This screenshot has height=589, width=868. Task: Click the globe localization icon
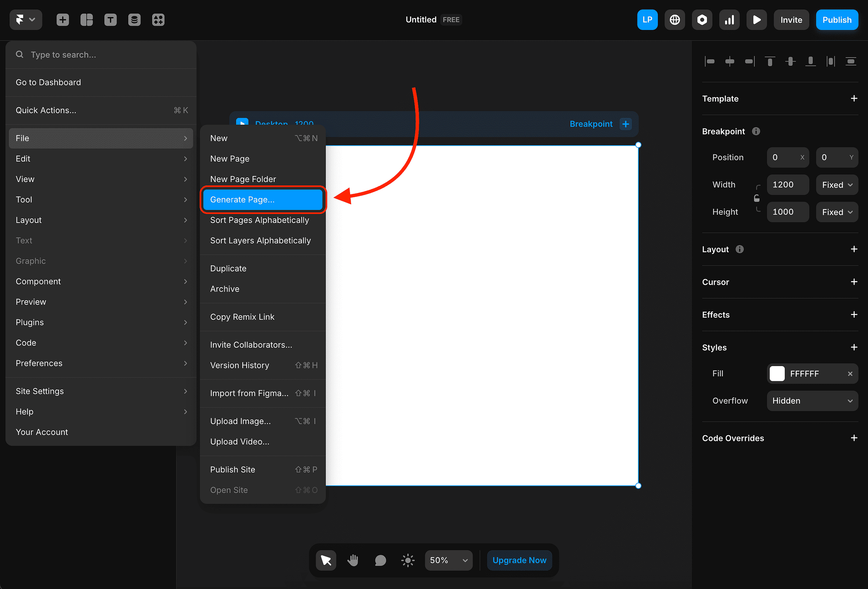[x=675, y=20]
